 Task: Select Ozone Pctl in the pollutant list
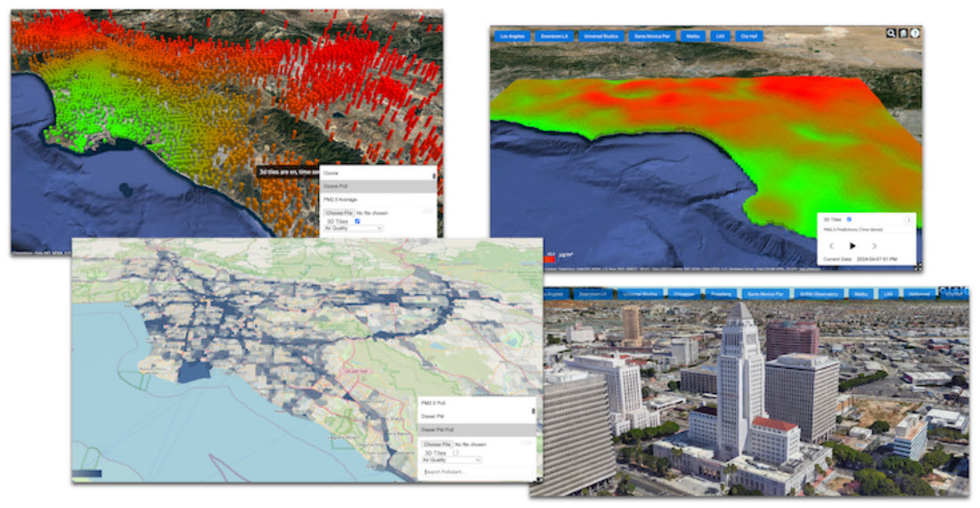point(377,186)
